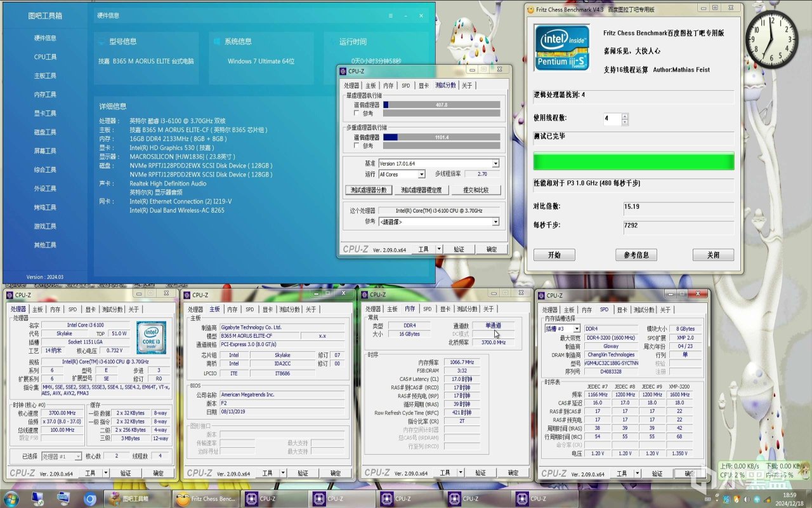
Task: Click 测试处理器稳定度 button
Action: pyautogui.click(x=422, y=190)
